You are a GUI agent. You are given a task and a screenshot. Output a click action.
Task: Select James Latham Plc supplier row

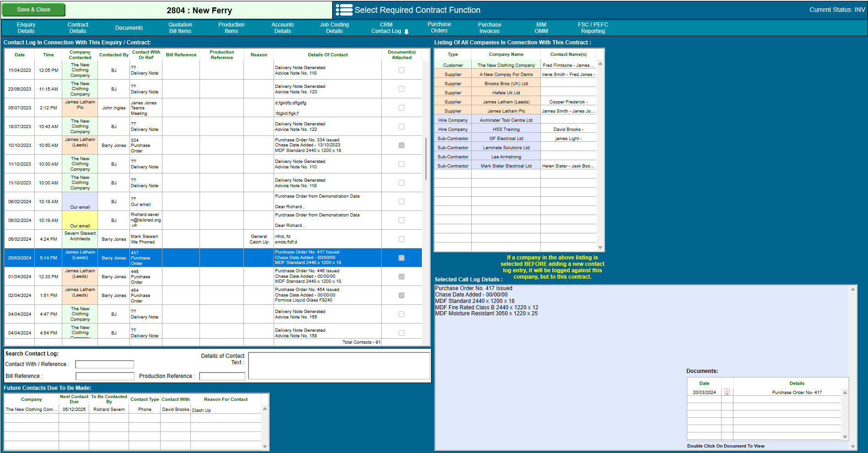pyautogui.click(x=515, y=111)
